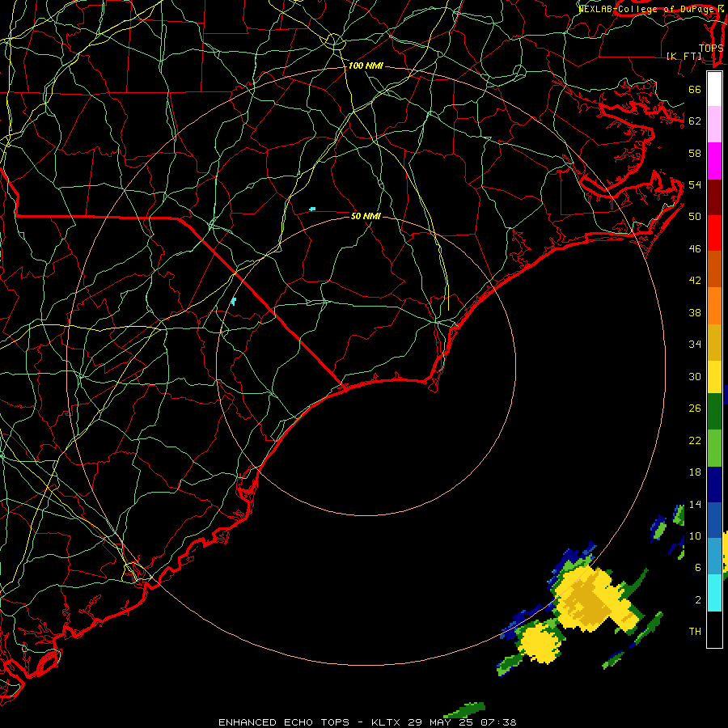Pick the dark orange legend swatch
Image resolution: width=728 pixels, height=728 pixels.
click(x=714, y=269)
